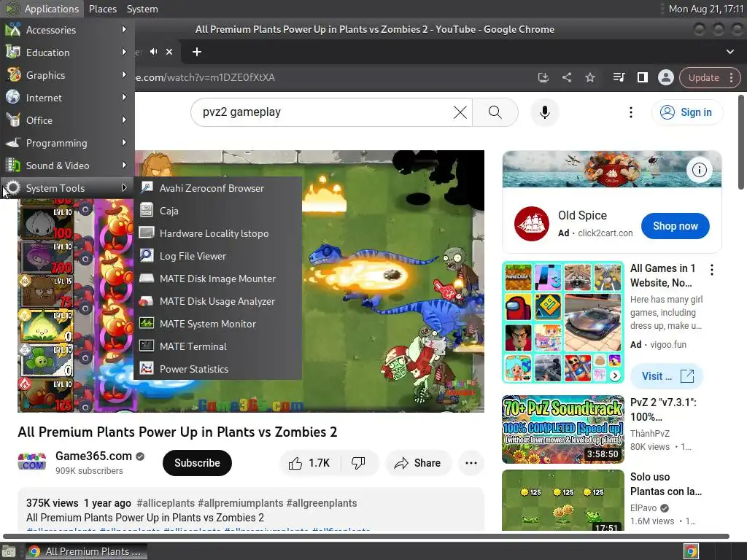The width and height of the screenshot is (747, 560).
Task: Launch MATE Disk Image Mounter icon
Action: 146,278
